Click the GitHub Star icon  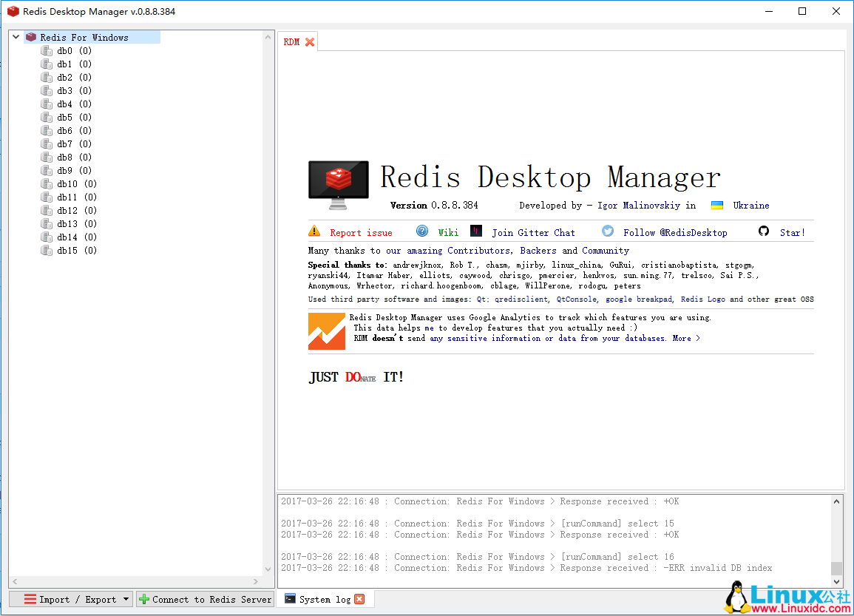click(764, 231)
